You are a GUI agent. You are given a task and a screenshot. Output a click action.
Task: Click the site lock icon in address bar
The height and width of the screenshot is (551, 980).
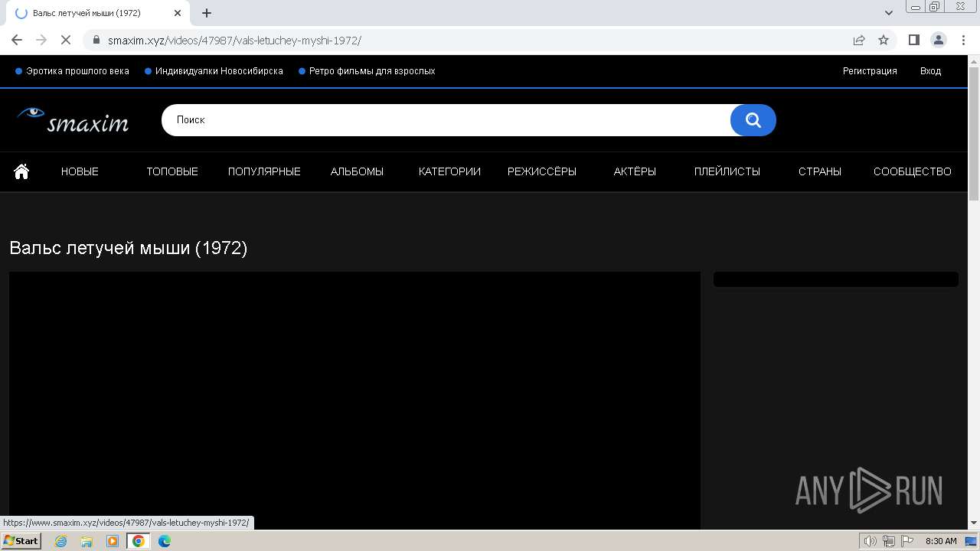point(96,40)
